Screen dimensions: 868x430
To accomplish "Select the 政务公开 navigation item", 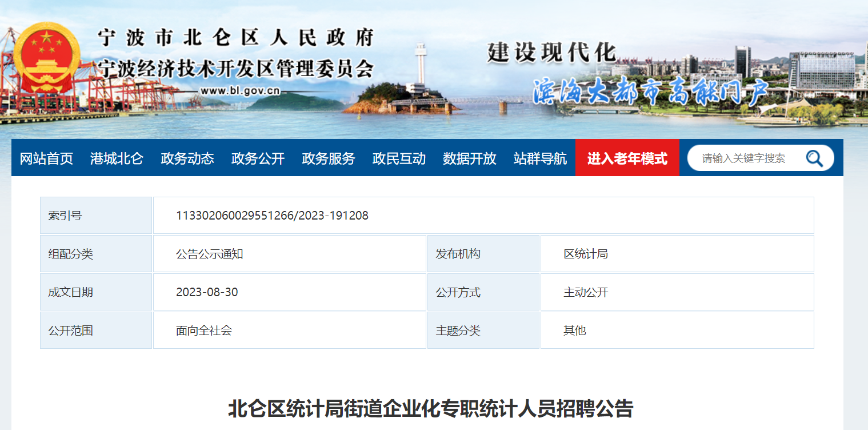I will click(258, 158).
